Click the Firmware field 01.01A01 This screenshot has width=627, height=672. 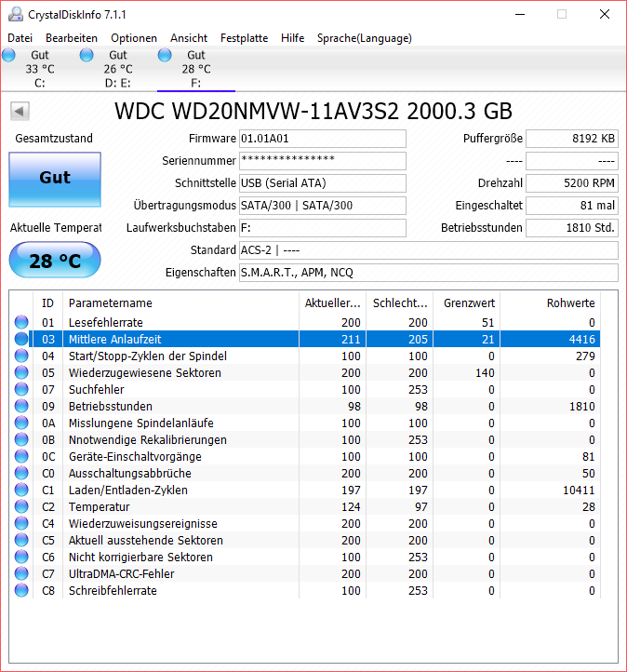click(323, 139)
